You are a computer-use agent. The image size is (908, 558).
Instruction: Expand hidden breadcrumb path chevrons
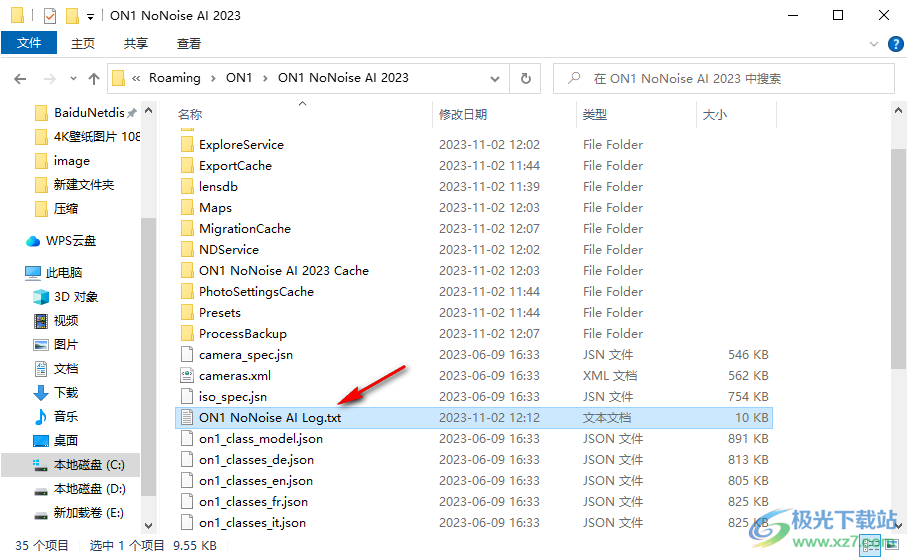point(136,78)
